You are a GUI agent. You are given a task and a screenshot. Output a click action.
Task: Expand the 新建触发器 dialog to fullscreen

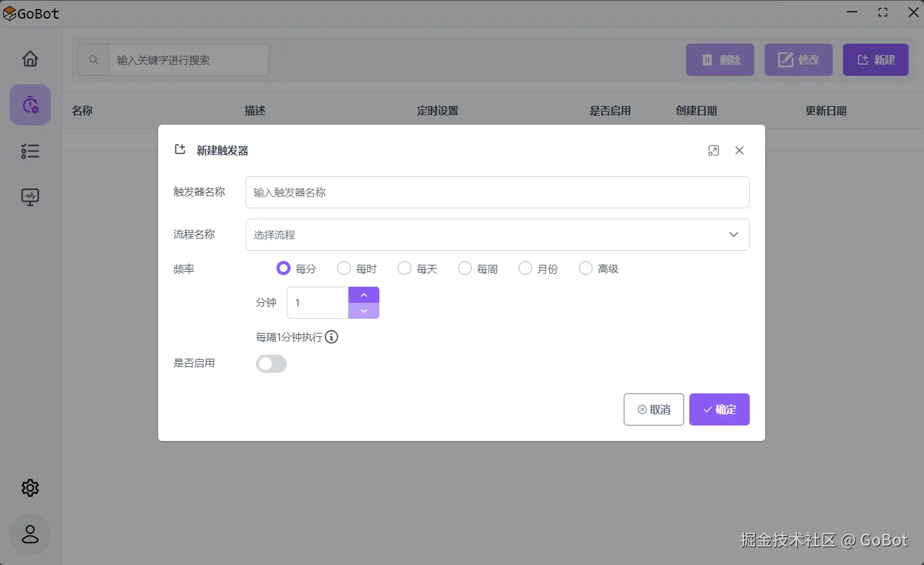pyautogui.click(x=714, y=150)
